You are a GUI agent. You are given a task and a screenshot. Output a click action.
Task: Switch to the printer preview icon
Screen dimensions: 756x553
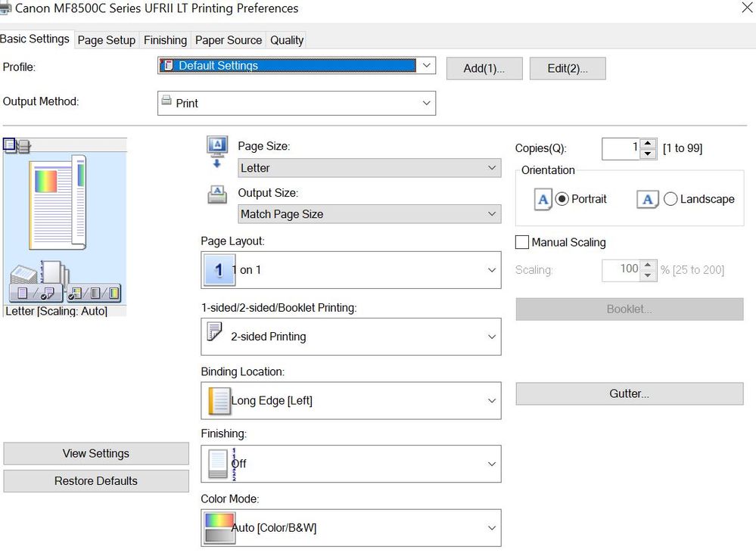click(x=23, y=146)
